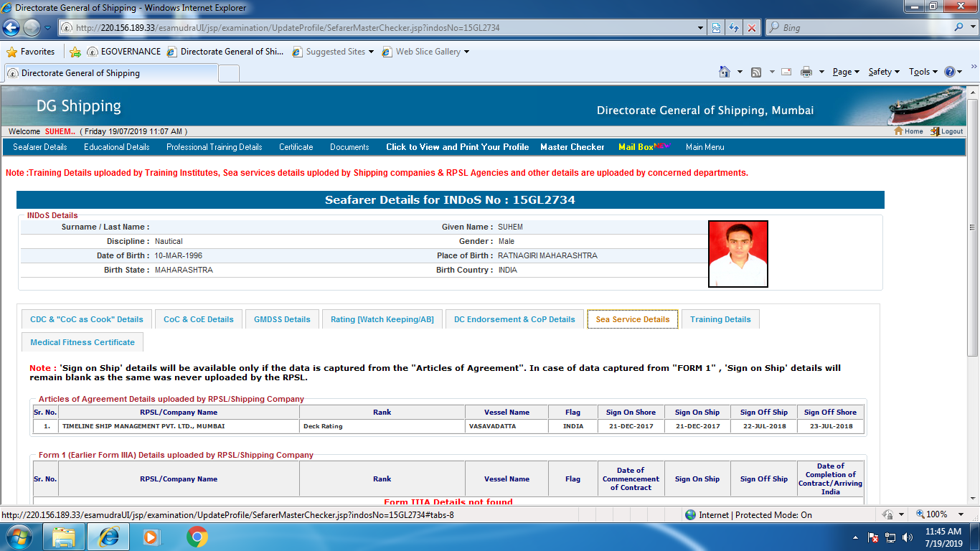Expand the Page menu dropdown
Image resolution: width=980 pixels, height=551 pixels.
(845, 72)
